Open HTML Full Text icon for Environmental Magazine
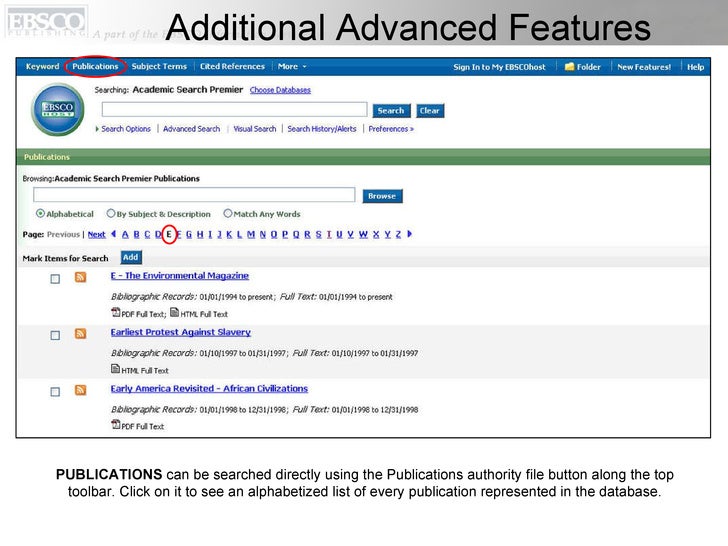Screen dimensions: 728x546 (174, 312)
